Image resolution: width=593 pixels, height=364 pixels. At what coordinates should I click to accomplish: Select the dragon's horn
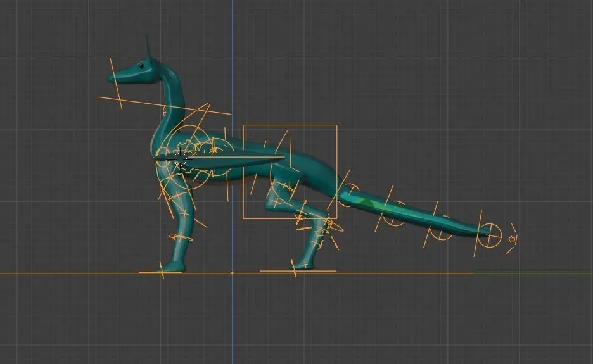point(149,47)
